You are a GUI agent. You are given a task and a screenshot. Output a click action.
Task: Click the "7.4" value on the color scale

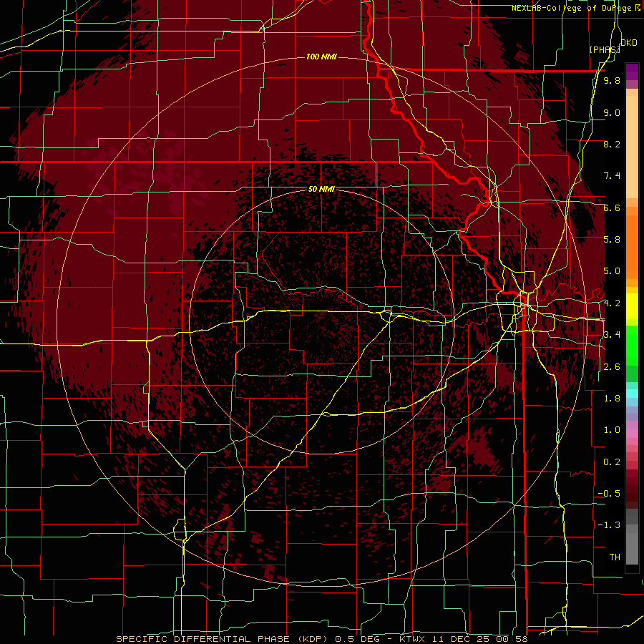(612, 176)
